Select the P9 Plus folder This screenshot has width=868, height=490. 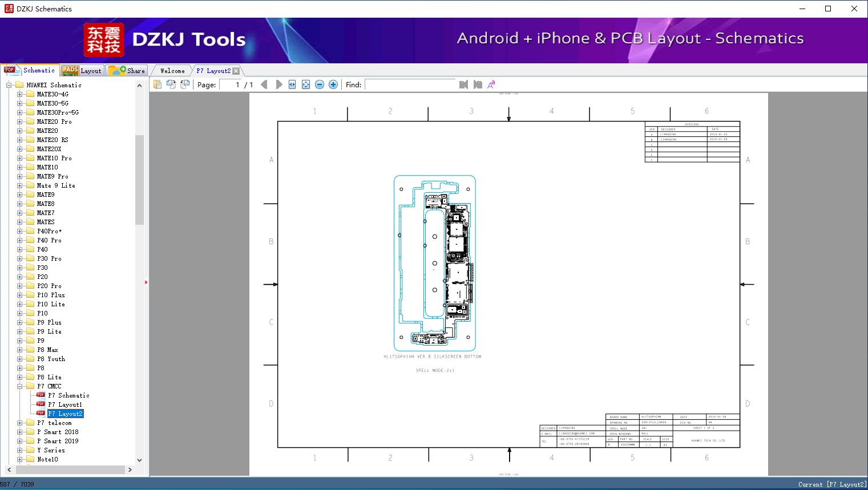coord(50,322)
